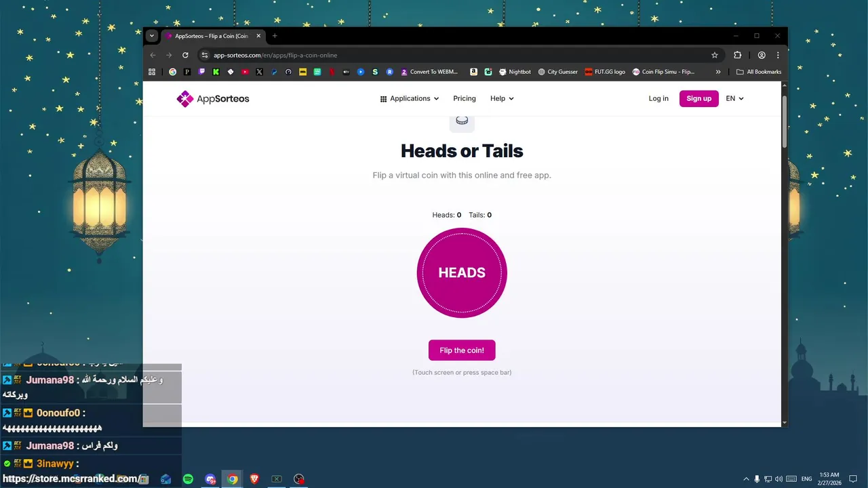Open the Chrome extensions puzzle icon
Screen dimensions: 868x488
[737, 55]
